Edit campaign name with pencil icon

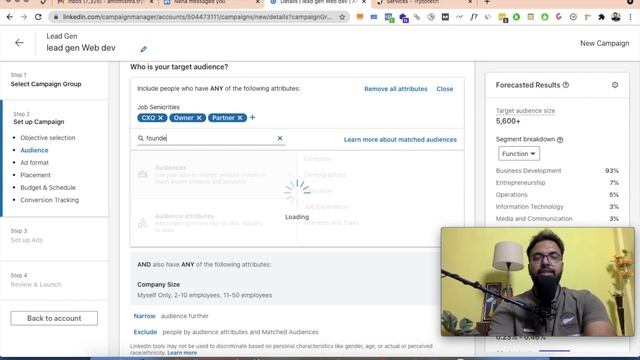click(143, 49)
